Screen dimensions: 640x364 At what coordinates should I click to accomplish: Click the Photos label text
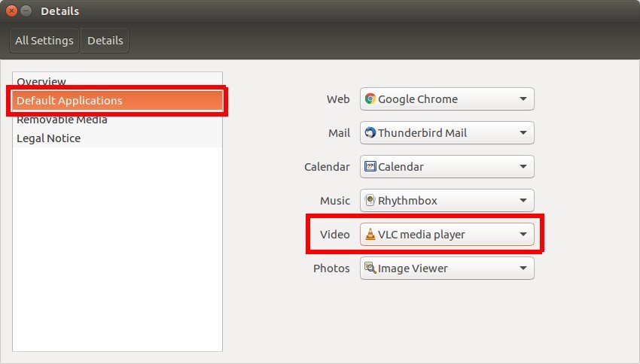[331, 268]
